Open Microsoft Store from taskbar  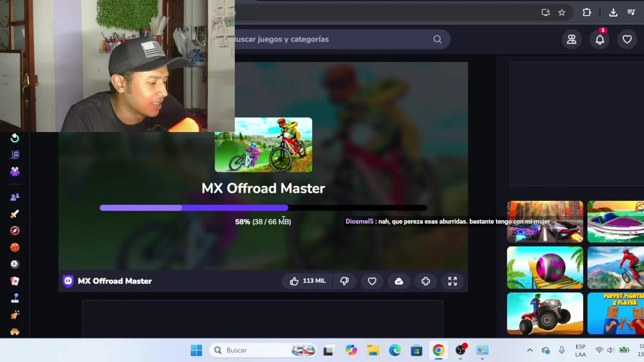click(417, 350)
